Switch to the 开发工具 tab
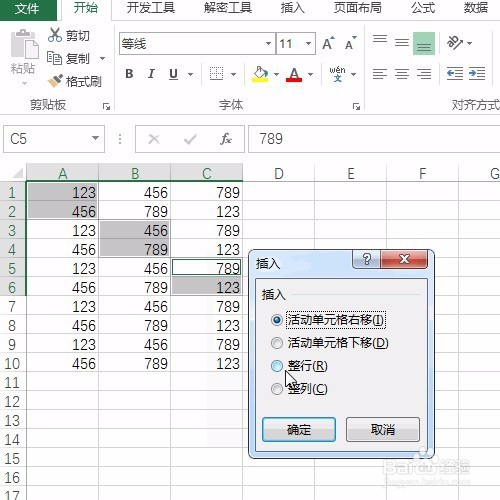Viewport: 500px width, 500px height. pyautogui.click(x=151, y=8)
